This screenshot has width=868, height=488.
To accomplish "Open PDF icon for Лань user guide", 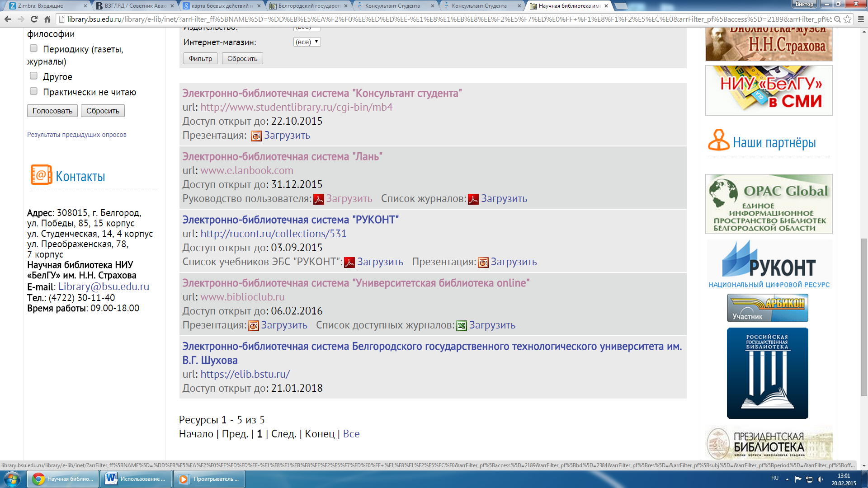I will click(x=319, y=199).
